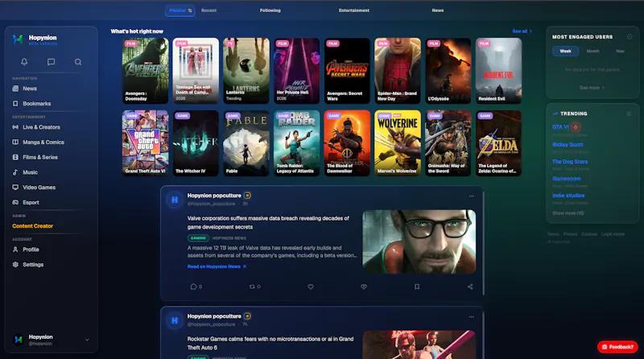Image resolution: width=644 pixels, height=359 pixels.
Task: Select the Popular feed tab
Action: click(x=180, y=10)
